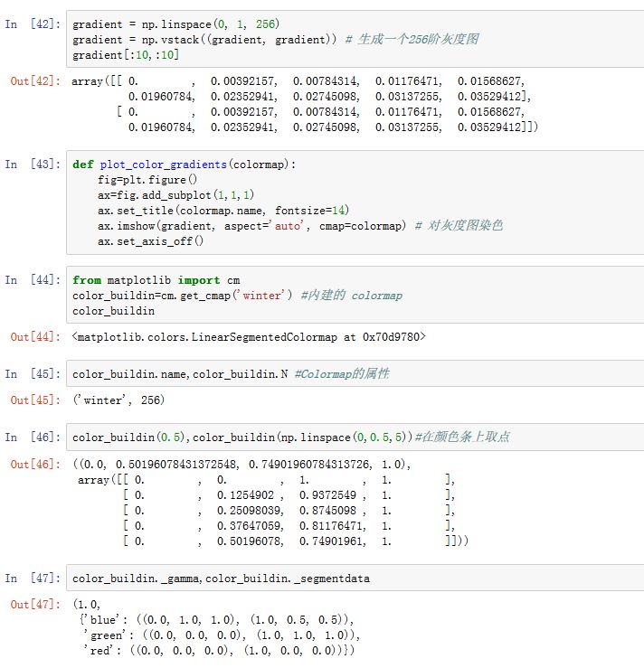Click the ax.imshow line with cmap=colormap

tap(251, 226)
